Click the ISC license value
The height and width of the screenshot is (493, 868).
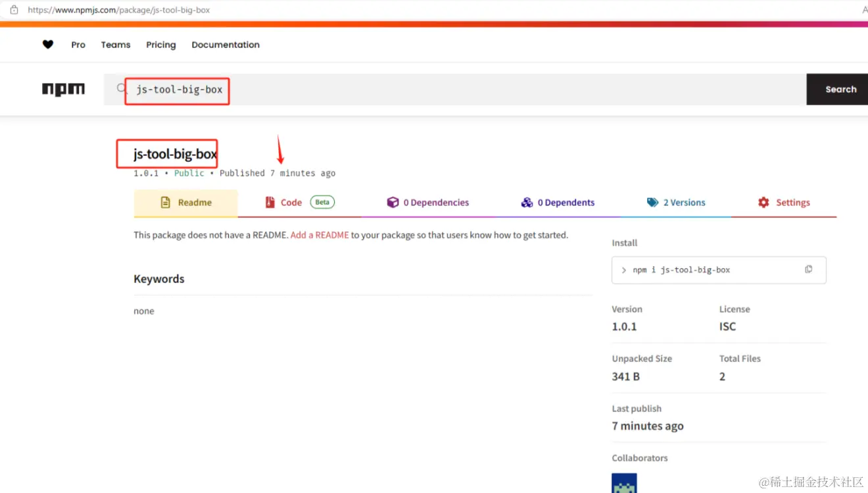click(727, 326)
